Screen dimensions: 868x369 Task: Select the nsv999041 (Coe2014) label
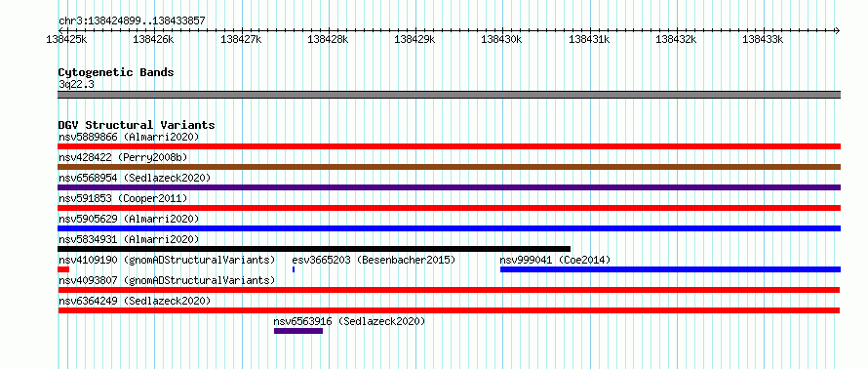pyautogui.click(x=555, y=260)
